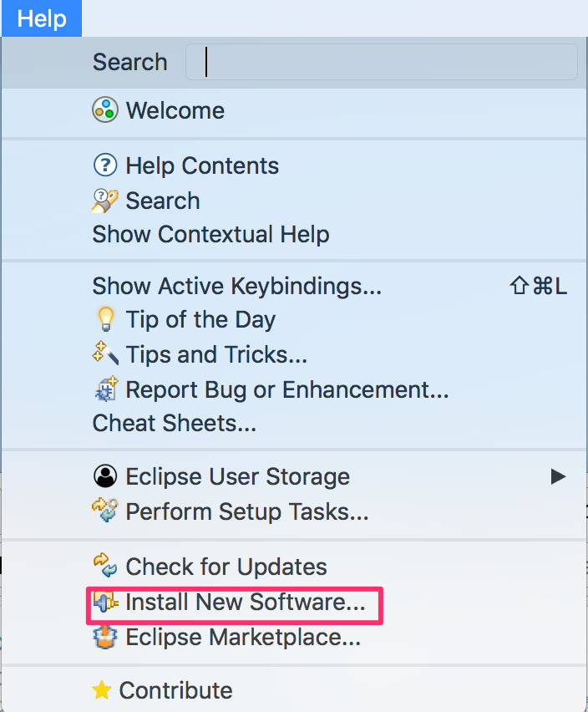
Task: Click the Tips and Tricks wand icon
Action: (105, 353)
